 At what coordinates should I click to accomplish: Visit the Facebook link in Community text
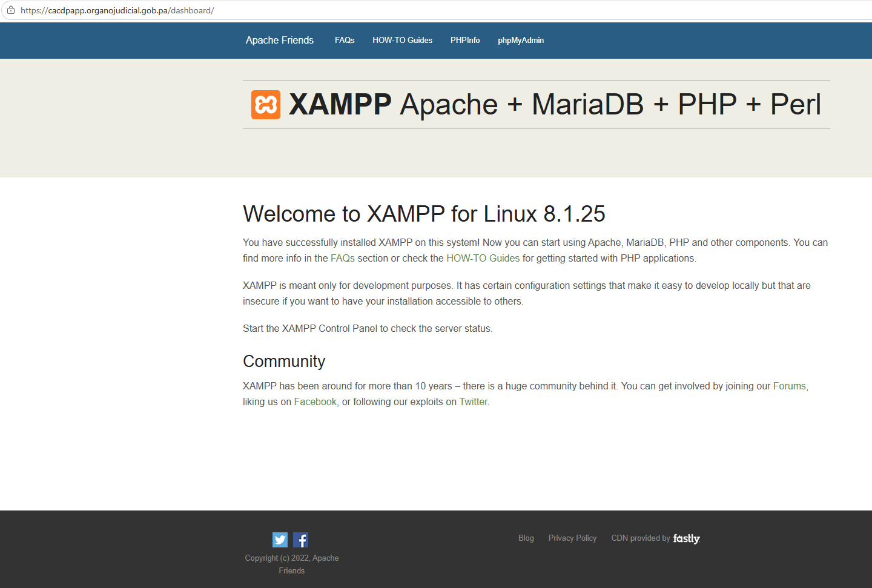click(x=315, y=401)
